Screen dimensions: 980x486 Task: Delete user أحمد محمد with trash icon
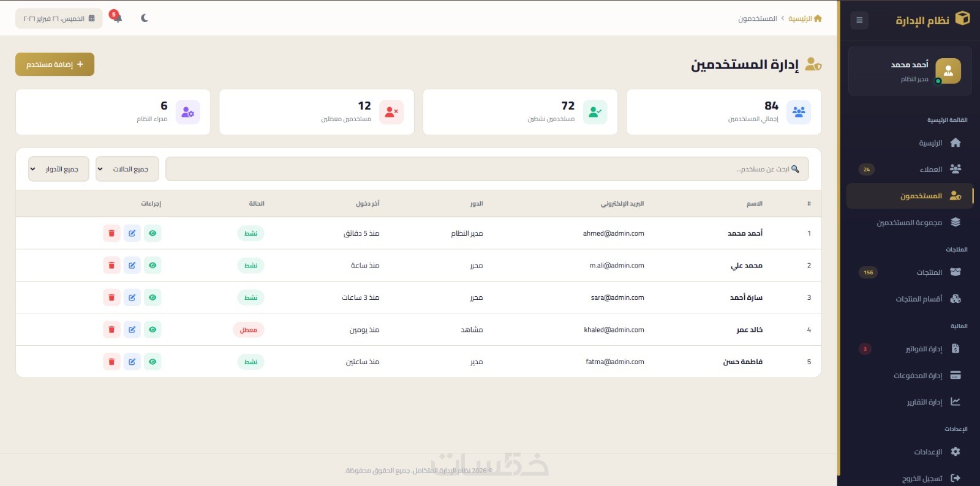[x=111, y=233]
